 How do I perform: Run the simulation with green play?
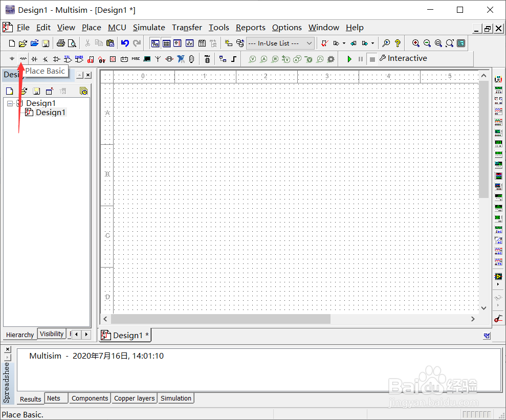[x=349, y=59]
